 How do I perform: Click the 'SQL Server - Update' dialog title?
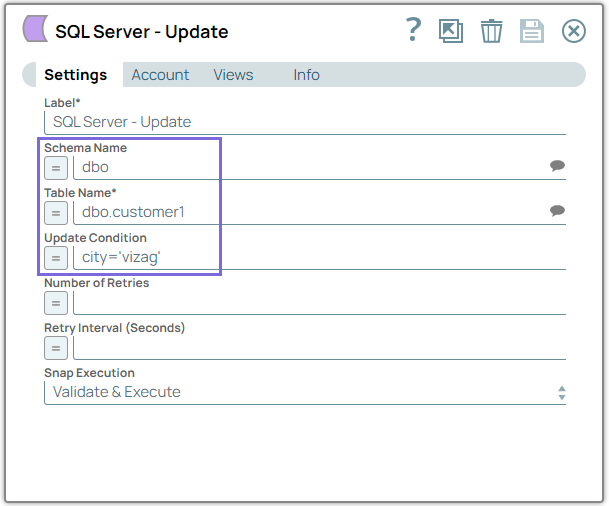pos(142,32)
